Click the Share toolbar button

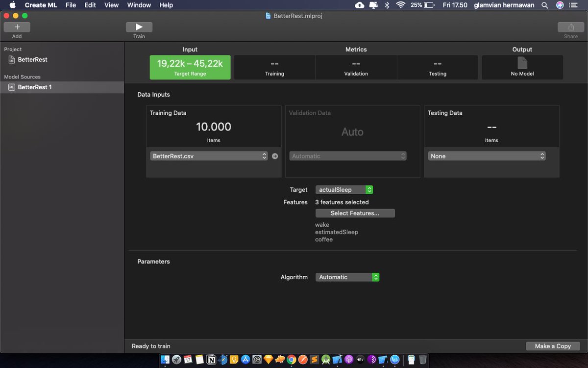[x=571, y=27]
